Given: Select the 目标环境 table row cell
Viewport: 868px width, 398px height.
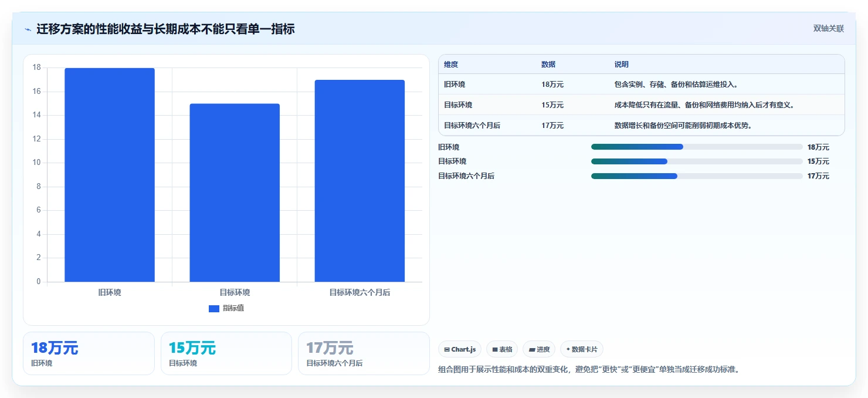Looking at the screenshot, I should [x=458, y=105].
